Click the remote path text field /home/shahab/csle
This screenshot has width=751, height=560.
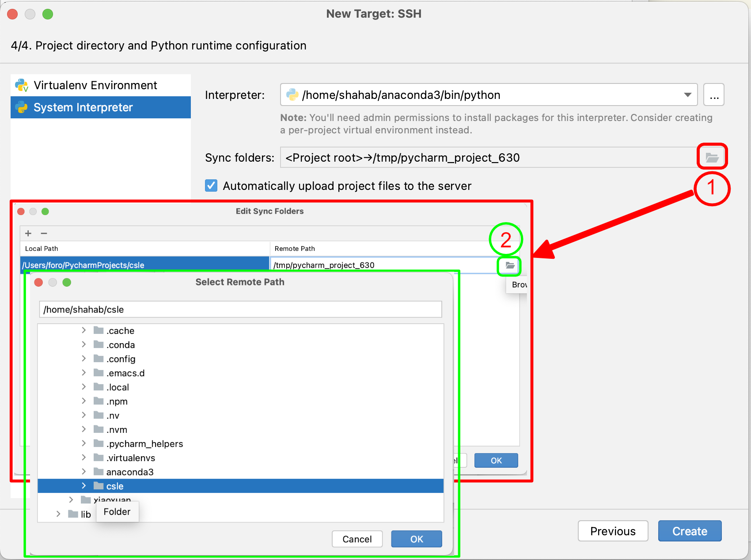[x=240, y=309]
